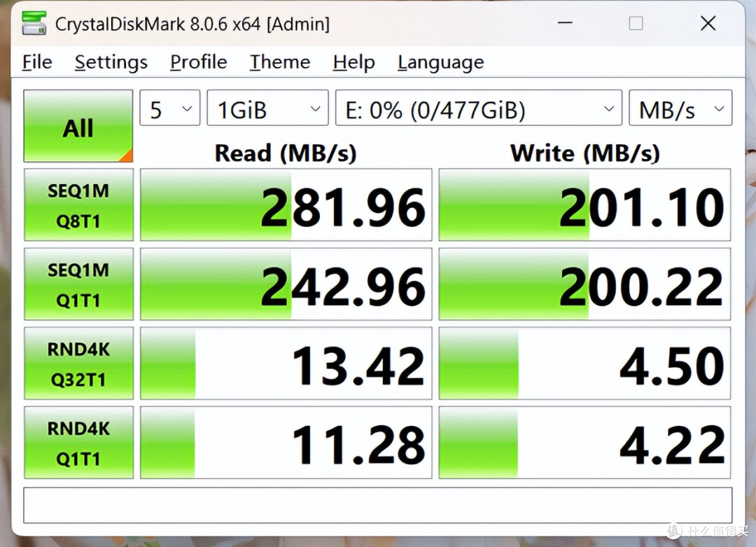Minimize the CrystalDiskMark window
Screen dimensions: 756x547
pos(565,22)
